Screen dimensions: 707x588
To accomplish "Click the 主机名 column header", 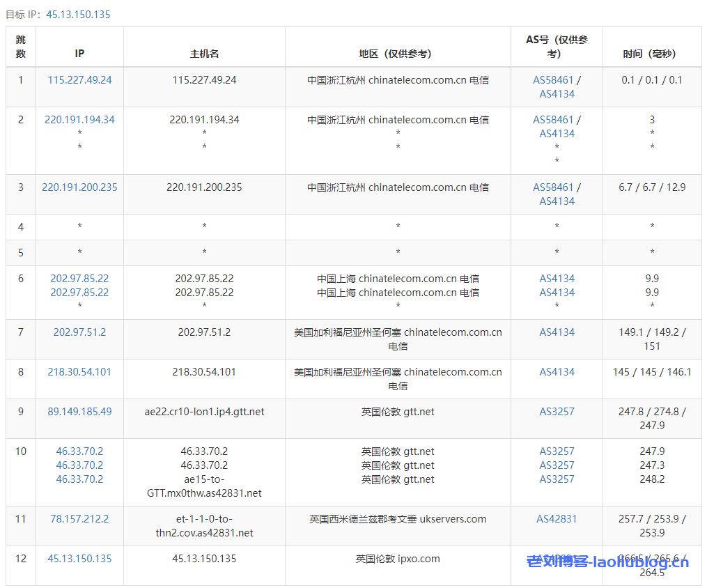I will pos(204,54).
